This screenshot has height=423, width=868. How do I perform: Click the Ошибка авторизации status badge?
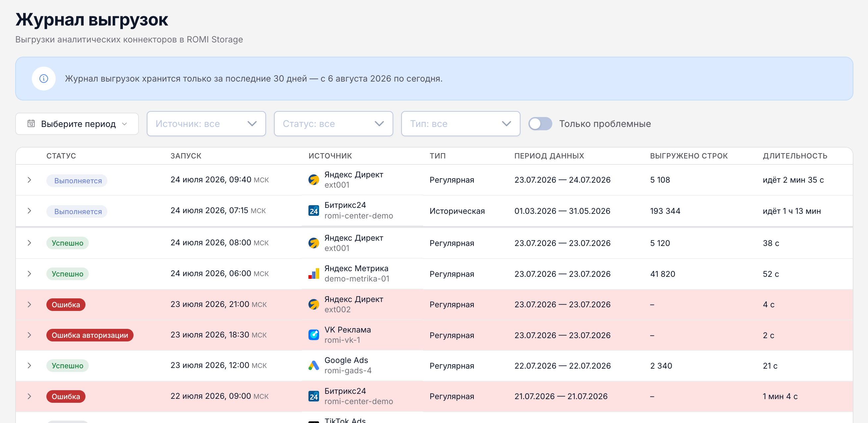[x=90, y=335]
